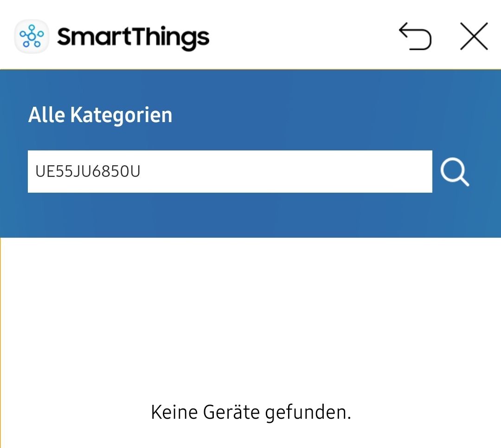Click white header between title and back arrow
The image size is (501, 448).
[x=302, y=36]
